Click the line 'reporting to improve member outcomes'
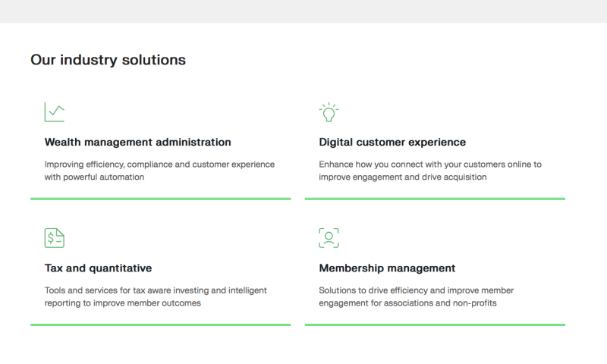The width and height of the screenshot is (607, 364). 123,303
